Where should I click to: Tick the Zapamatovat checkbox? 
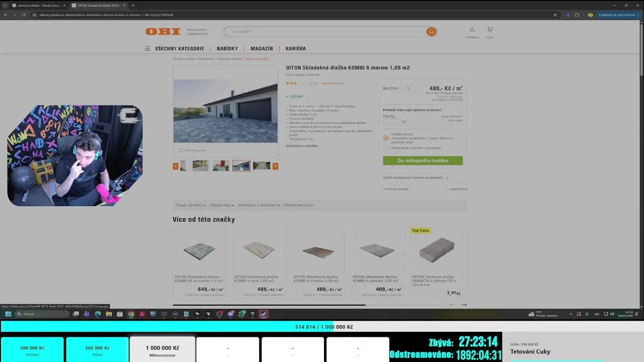(x=445, y=189)
